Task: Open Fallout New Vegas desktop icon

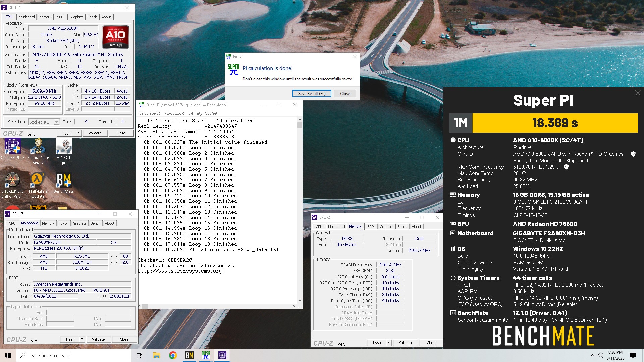Action: tap(38, 152)
